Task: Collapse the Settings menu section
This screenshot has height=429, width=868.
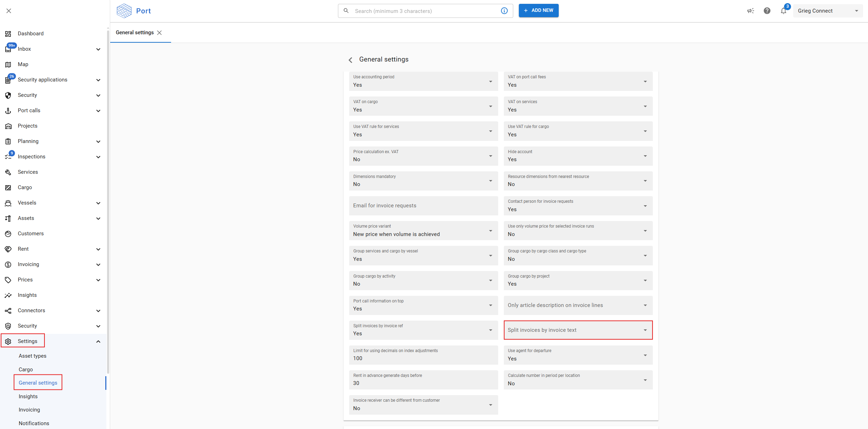Action: 98,342
